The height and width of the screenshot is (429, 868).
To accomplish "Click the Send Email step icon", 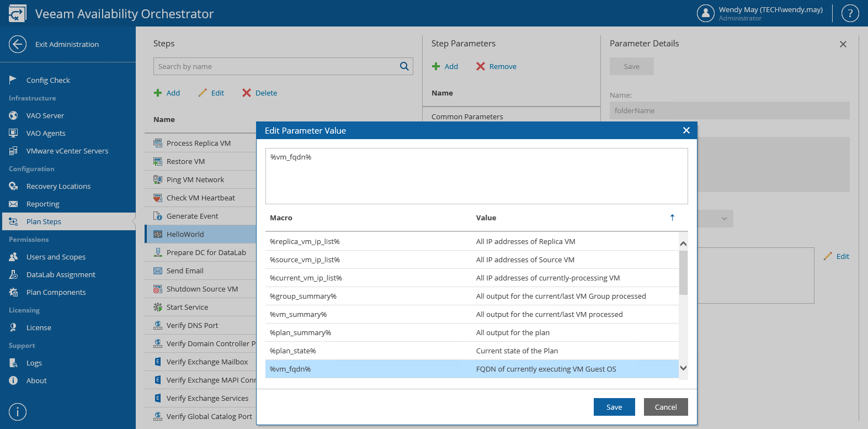I will pyautogui.click(x=158, y=271).
